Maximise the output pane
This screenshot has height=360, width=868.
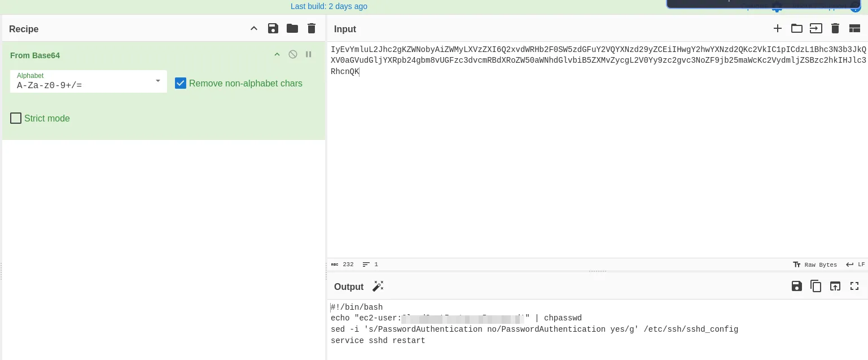point(854,287)
